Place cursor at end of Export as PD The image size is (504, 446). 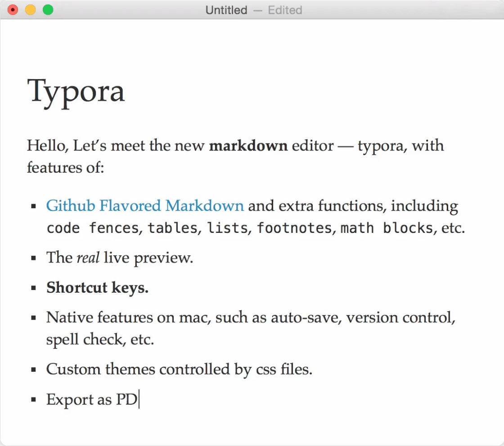139,400
